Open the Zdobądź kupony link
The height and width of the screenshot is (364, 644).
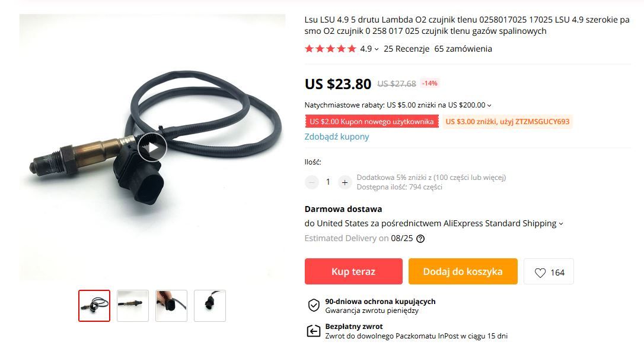(x=337, y=137)
